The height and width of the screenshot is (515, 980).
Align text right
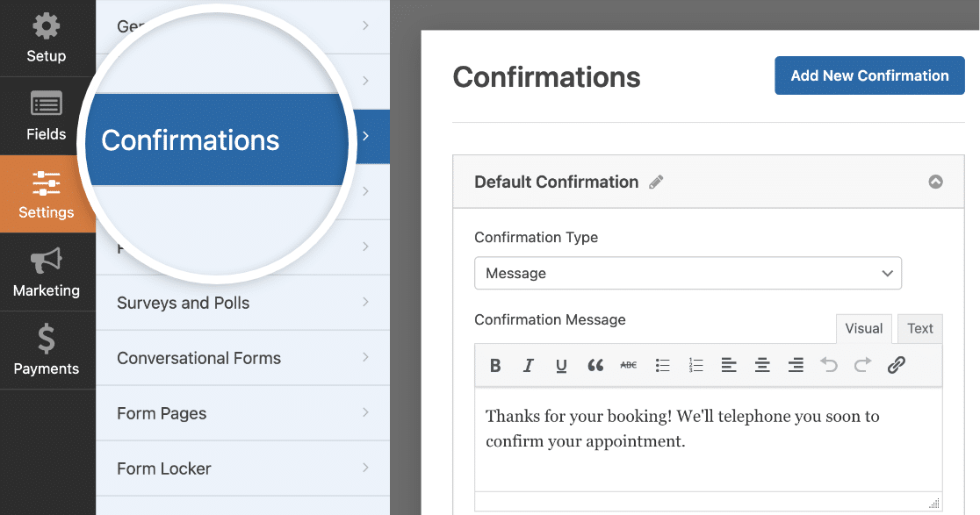[x=796, y=365]
